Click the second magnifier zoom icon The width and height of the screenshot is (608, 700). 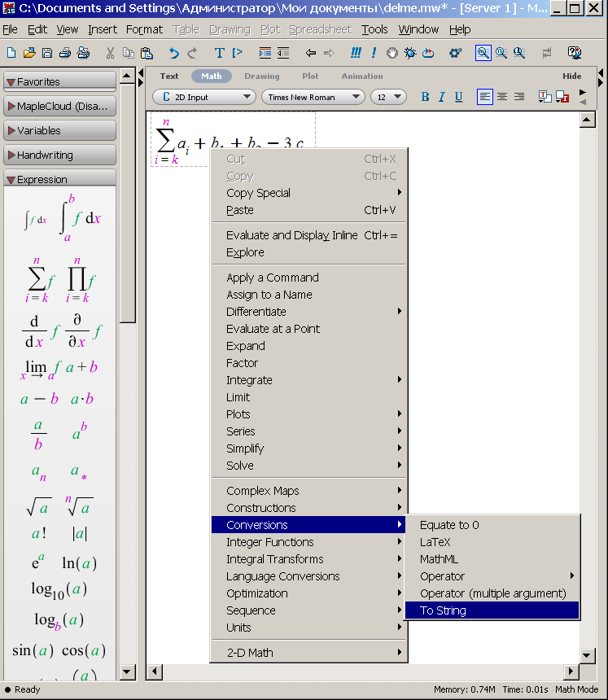point(501,53)
